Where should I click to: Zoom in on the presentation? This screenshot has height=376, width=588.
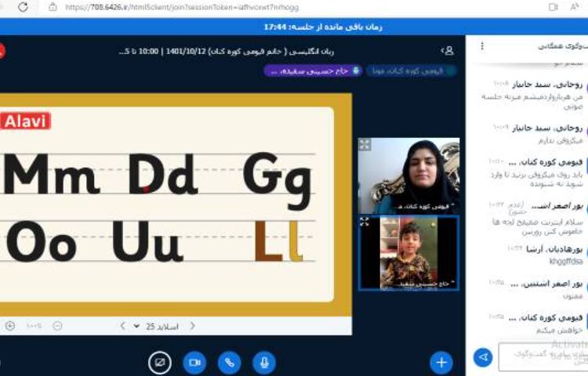(10, 326)
